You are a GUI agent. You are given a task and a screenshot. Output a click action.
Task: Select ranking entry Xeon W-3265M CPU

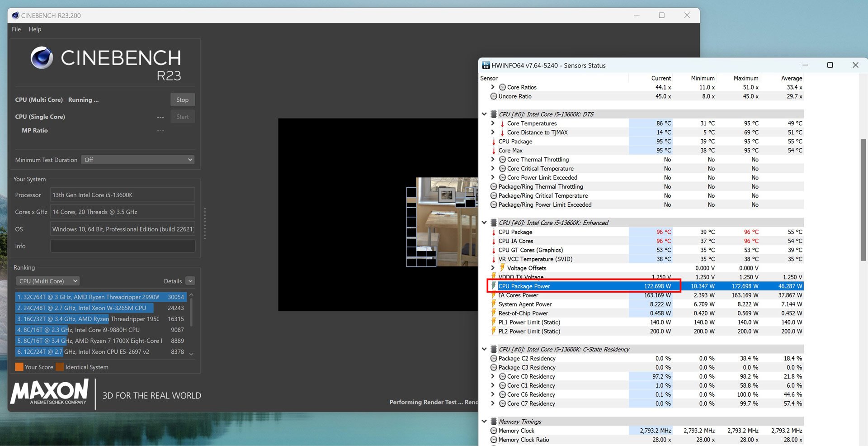coord(101,308)
